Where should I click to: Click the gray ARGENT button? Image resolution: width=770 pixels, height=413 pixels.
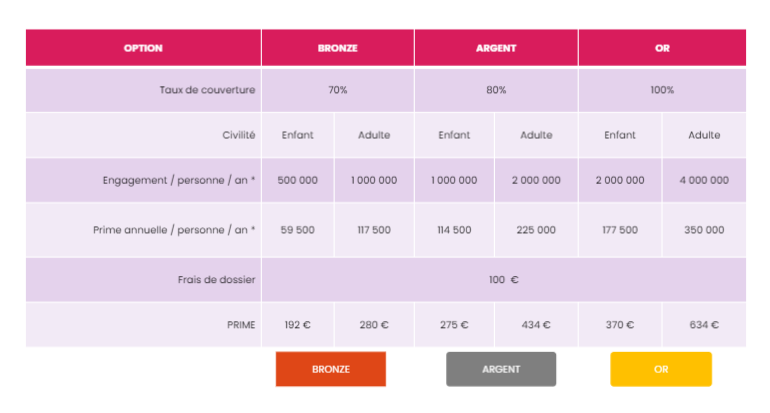click(501, 369)
